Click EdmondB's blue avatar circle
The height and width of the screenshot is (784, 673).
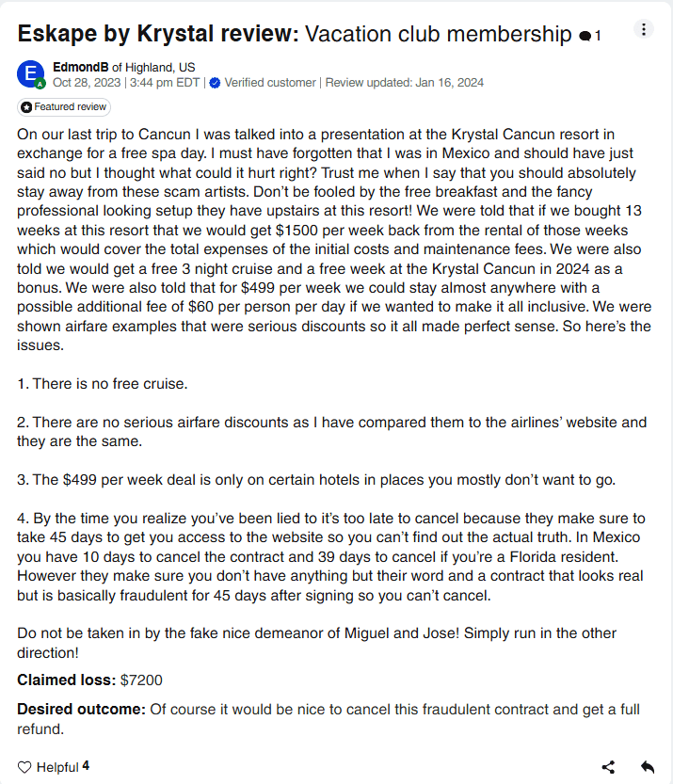[x=31, y=74]
